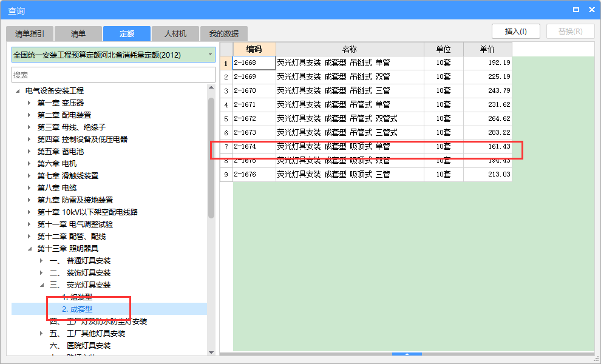Select row 荧光灯具安装 成套型 吊链式 三管
This screenshot has height=364, width=601.
(350, 91)
